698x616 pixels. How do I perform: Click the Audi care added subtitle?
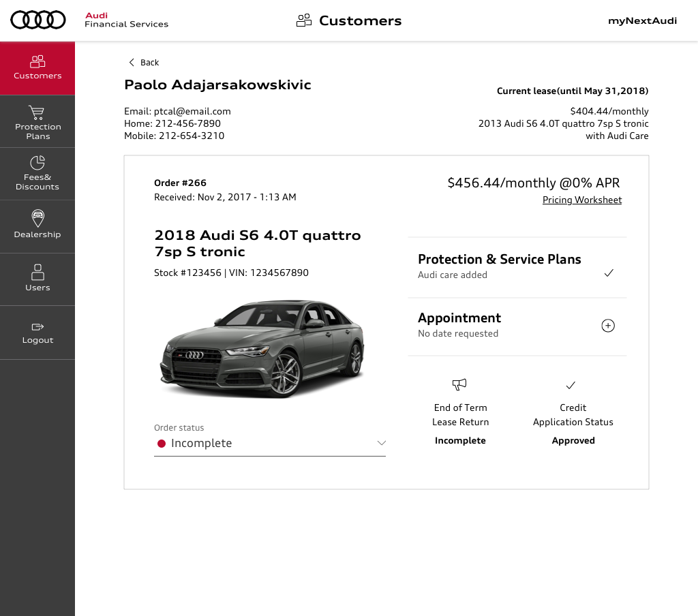coord(453,275)
